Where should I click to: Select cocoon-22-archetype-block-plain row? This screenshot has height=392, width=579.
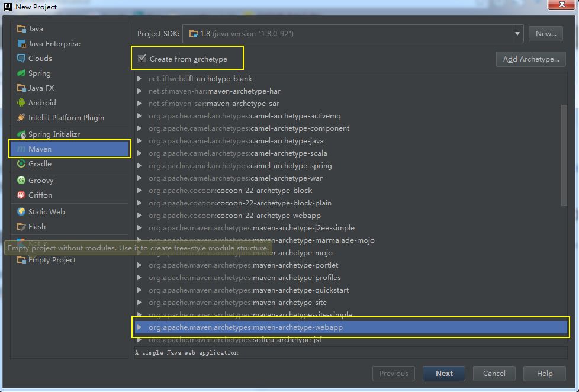click(x=351, y=203)
